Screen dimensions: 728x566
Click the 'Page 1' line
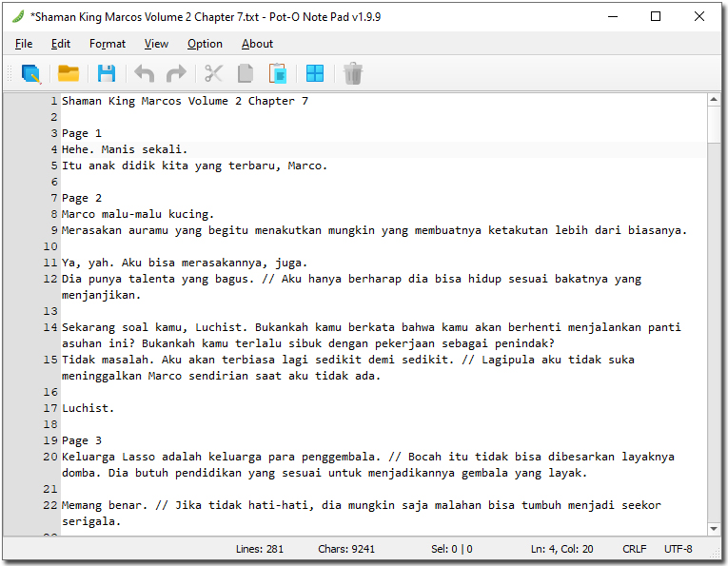(82, 133)
